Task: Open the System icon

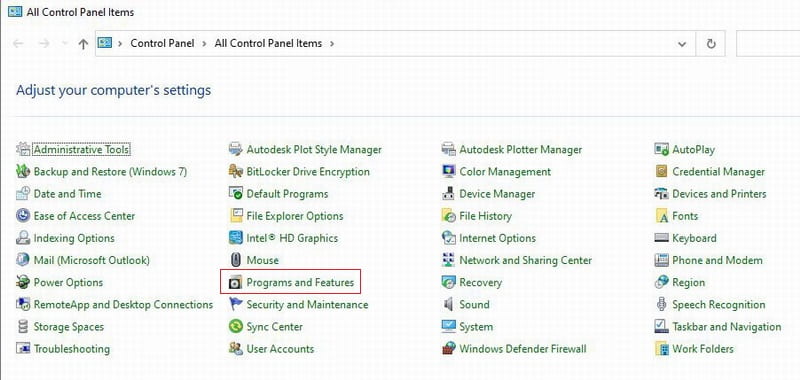Action: point(448,326)
